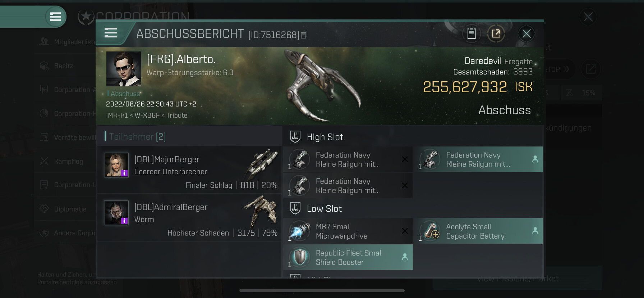644x298 pixels.
Task: Select the Republic Fleet Small Shield Booster row
Action: (348, 257)
